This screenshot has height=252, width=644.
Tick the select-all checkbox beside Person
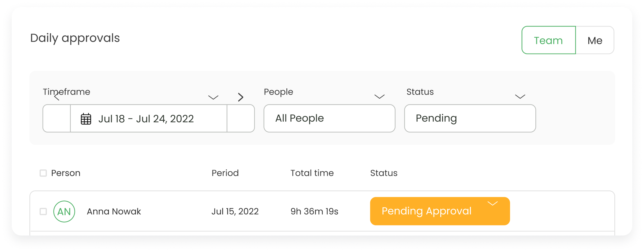click(x=43, y=173)
